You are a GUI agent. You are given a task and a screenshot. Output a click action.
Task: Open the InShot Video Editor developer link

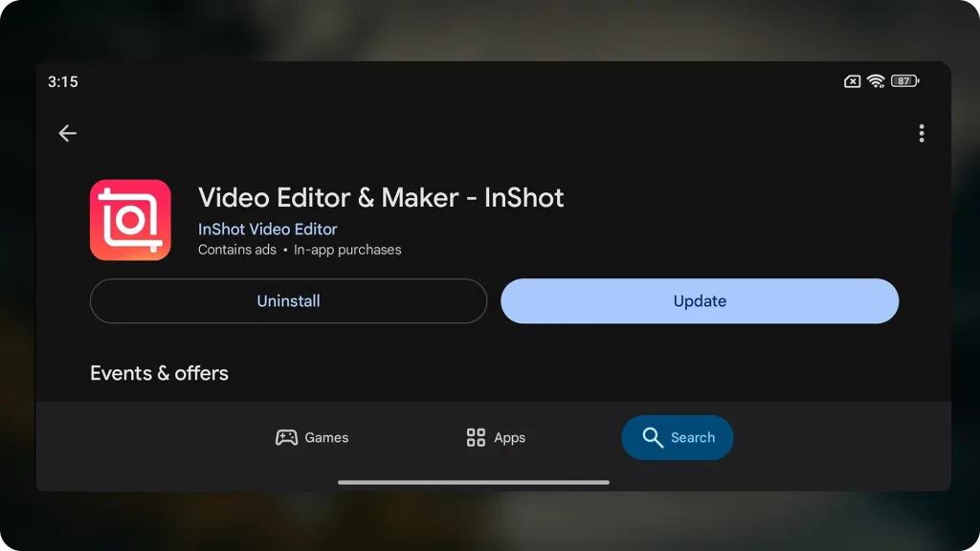click(x=267, y=230)
